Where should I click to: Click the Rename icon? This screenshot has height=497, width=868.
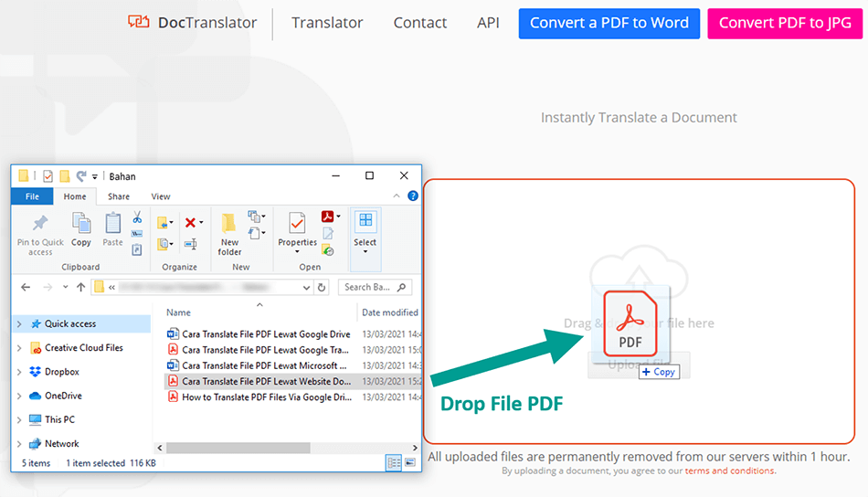[190, 244]
